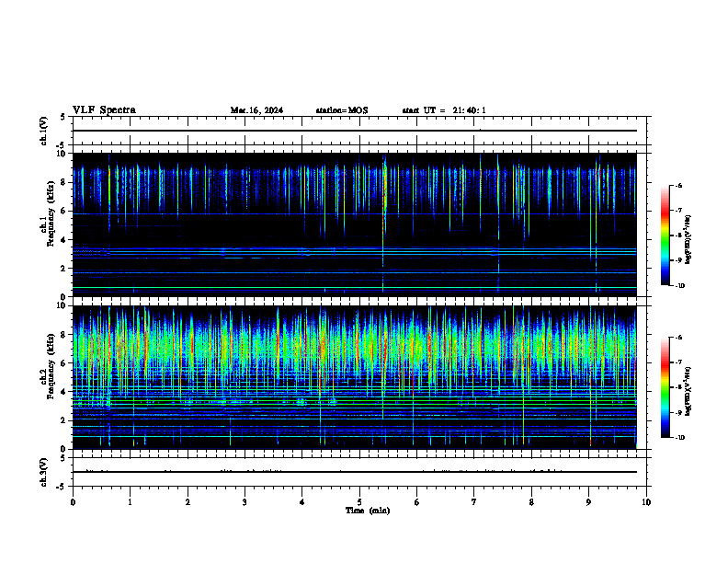Select the date text "Mar.16, 2024"
Viewport: 728px width, 563px height.
(256, 110)
